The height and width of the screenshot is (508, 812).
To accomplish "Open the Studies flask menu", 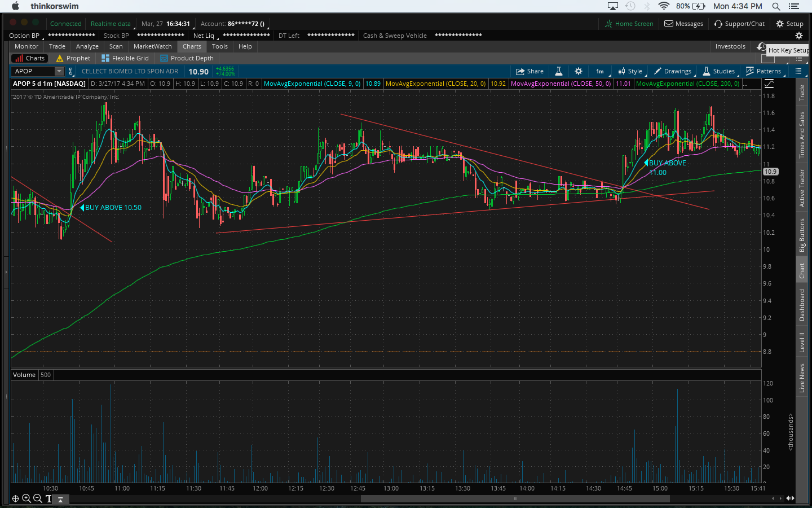I will (718, 71).
